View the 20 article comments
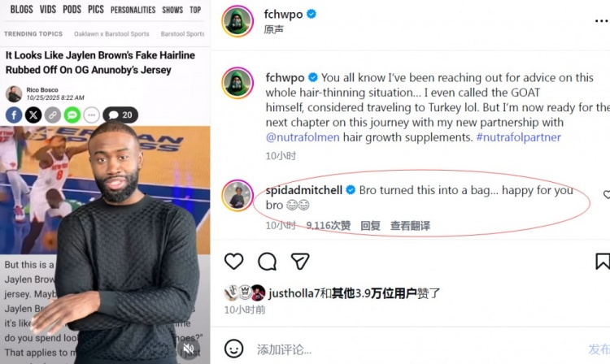 [x=120, y=115]
